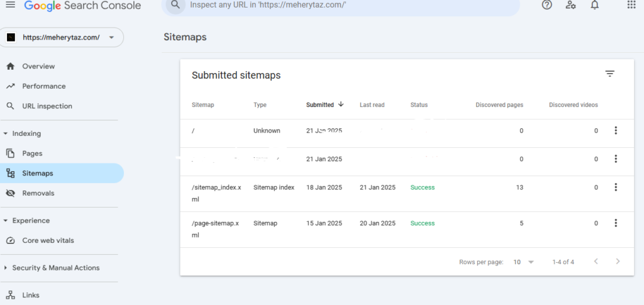Click the Pages document icon
Image resolution: width=644 pixels, height=305 pixels.
point(11,153)
